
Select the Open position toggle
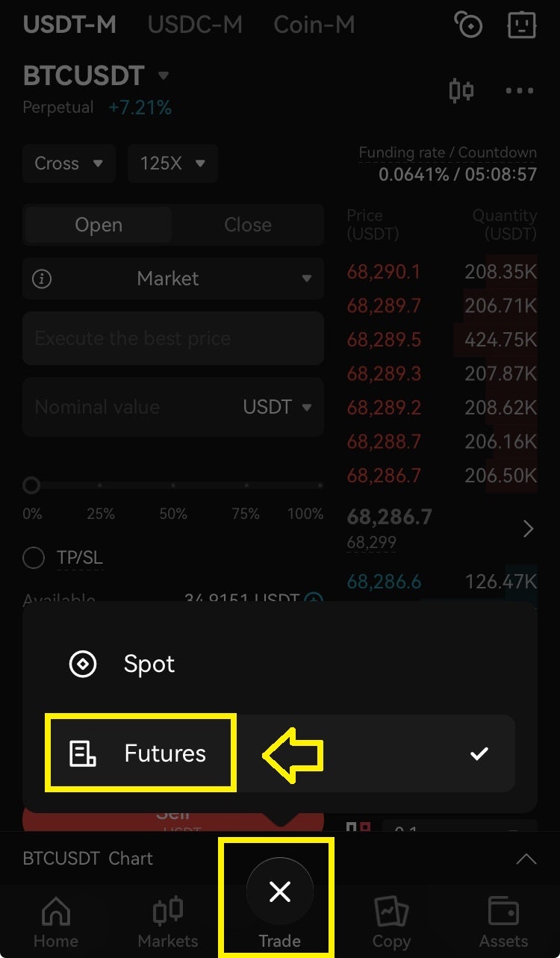pyautogui.click(x=99, y=225)
